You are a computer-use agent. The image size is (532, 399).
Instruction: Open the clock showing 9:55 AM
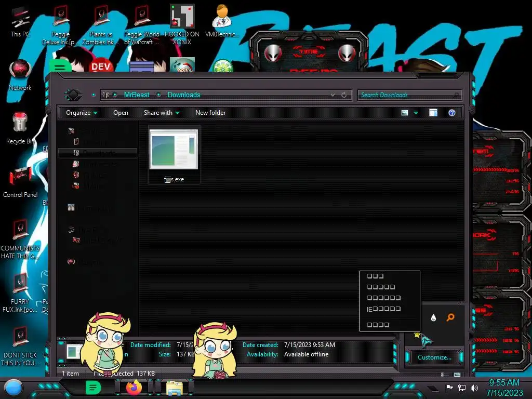coord(504,388)
